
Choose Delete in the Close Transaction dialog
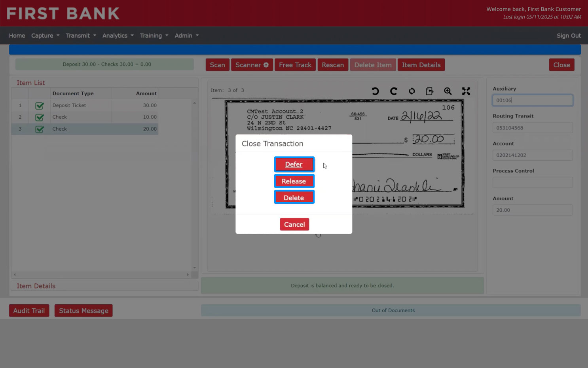[x=294, y=197]
